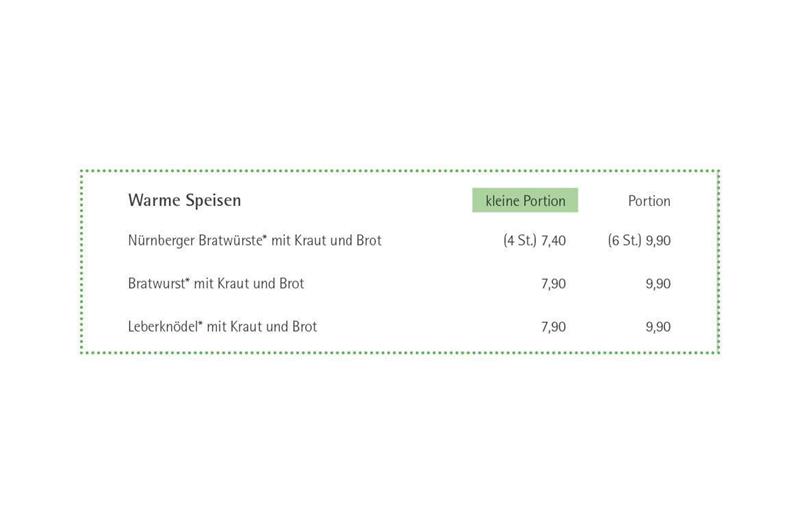Select Leberknödel small portion price 7,90
The width and height of the screenshot is (800, 525).
point(554,327)
